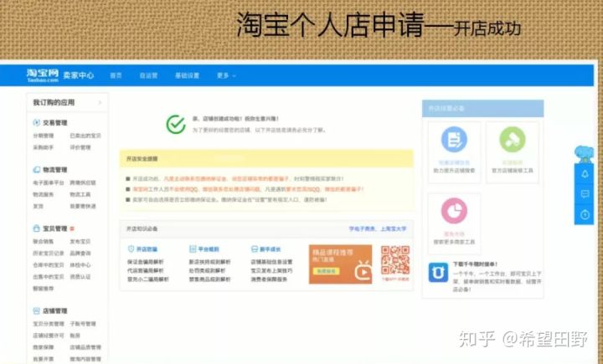Click the blue 千牛 download app icon
Image resolution: width=603 pixels, height=364 pixels.
pyautogui.click(x=437, y=271)
